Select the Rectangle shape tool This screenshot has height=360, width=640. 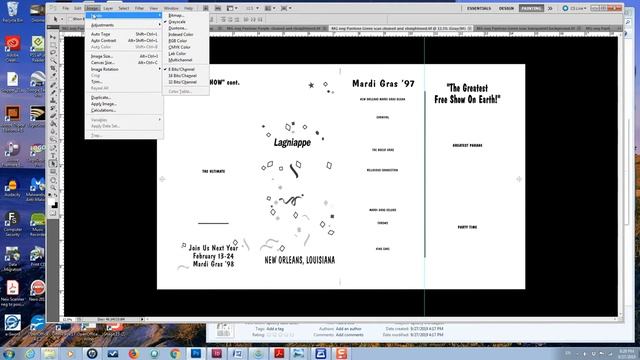(53, 172)
